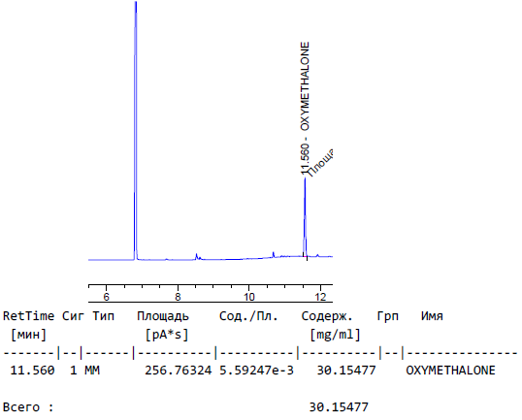
Task: Click the Сод./Пл. column header
Action: pyautogui.click(x=248, y=316)
